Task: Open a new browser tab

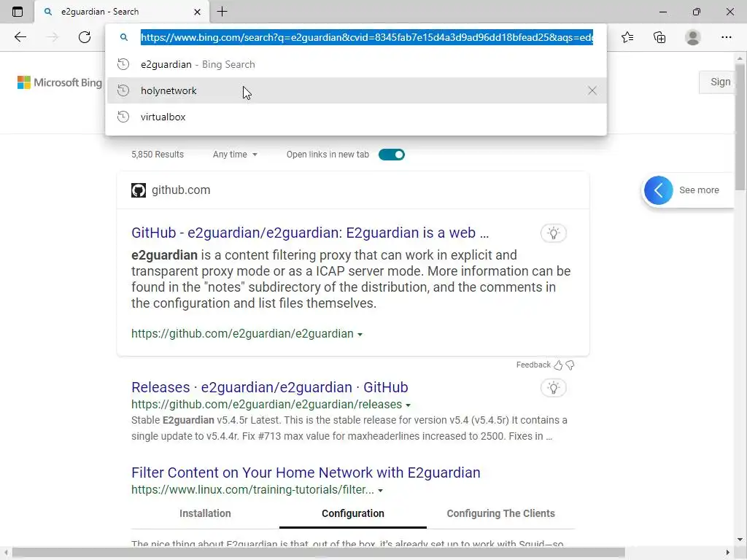Action: 222,12
